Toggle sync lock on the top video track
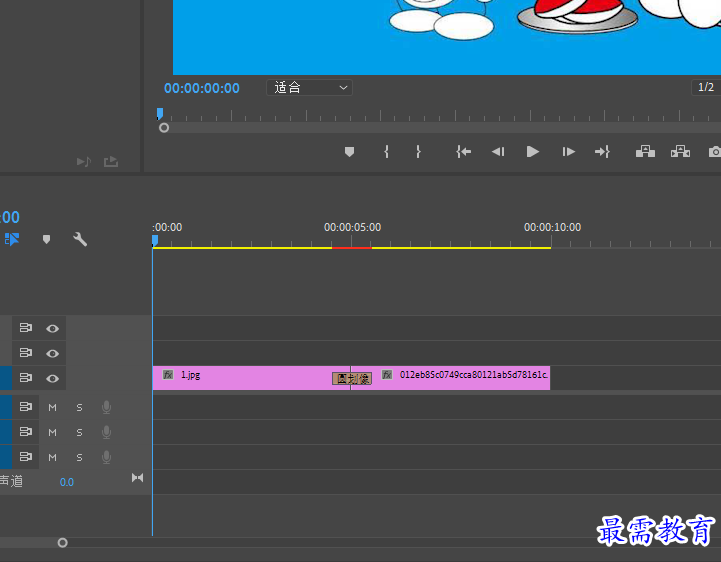 (26, 328)
